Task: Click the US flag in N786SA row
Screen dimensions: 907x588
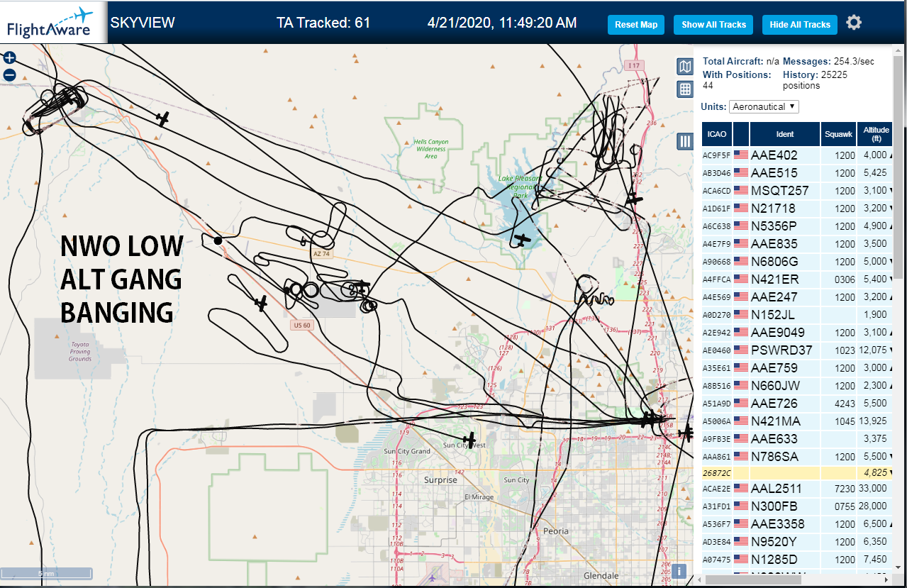Action: 741,457
